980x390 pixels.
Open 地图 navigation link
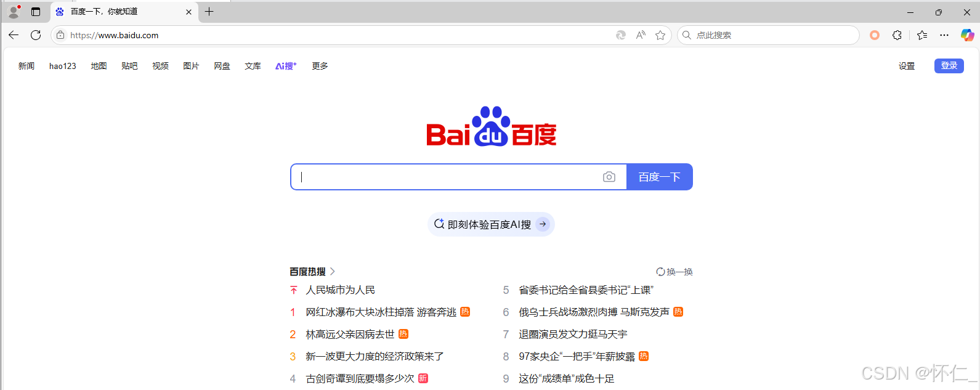coord(99,66)
